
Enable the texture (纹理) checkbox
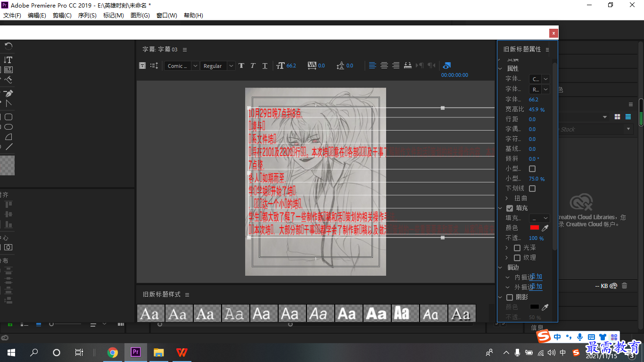pyautogui.click(x=517, y=258)
